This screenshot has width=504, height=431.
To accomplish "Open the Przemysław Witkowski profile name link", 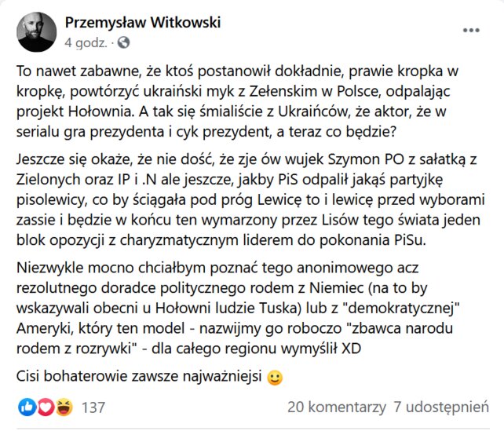I will pyautogui.click(x=143, y=23).
